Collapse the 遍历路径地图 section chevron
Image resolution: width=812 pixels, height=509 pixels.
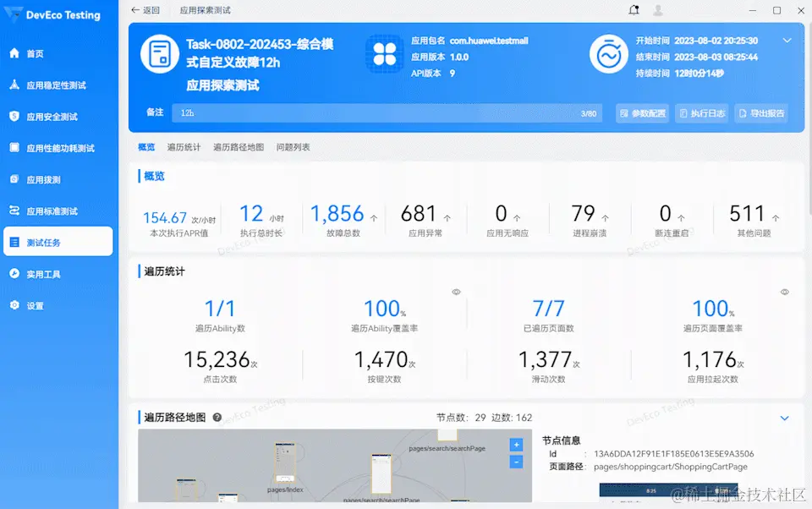click(785, 418)
